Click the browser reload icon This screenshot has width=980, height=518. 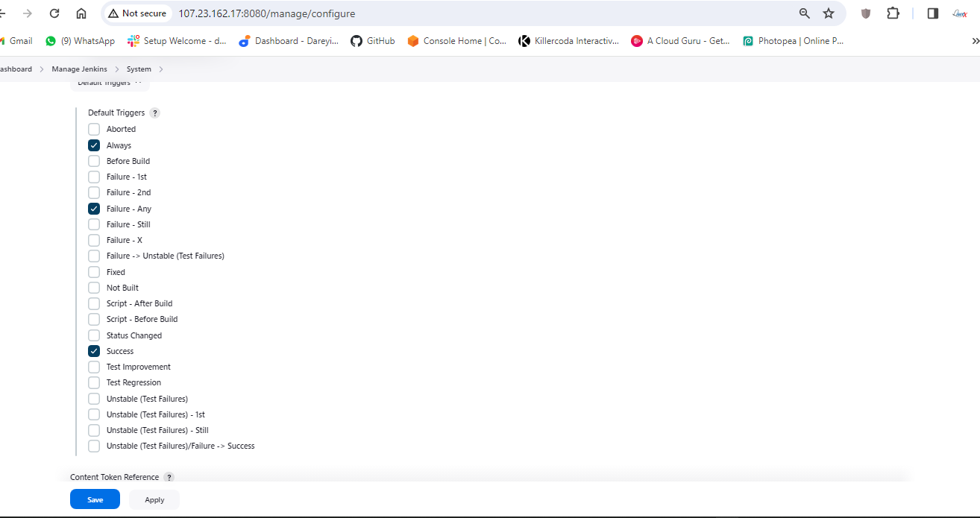click(54, 13)
